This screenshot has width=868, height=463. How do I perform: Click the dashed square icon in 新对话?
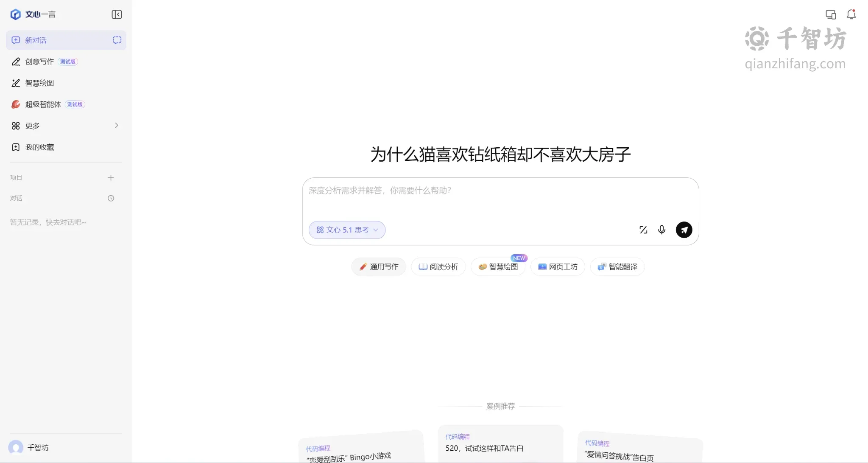click(117, 40)
